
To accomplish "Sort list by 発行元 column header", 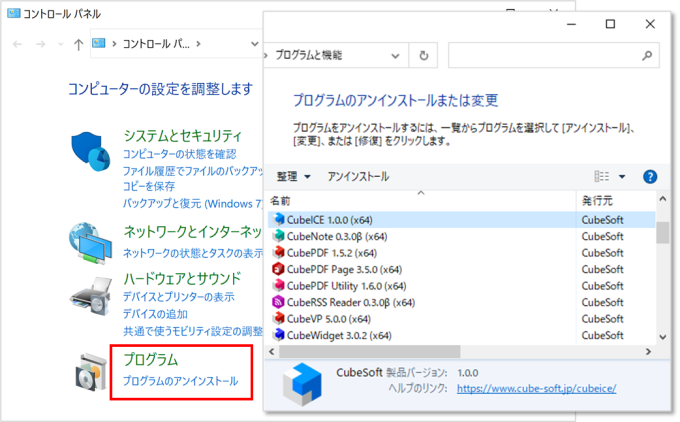I will [597, 201].
